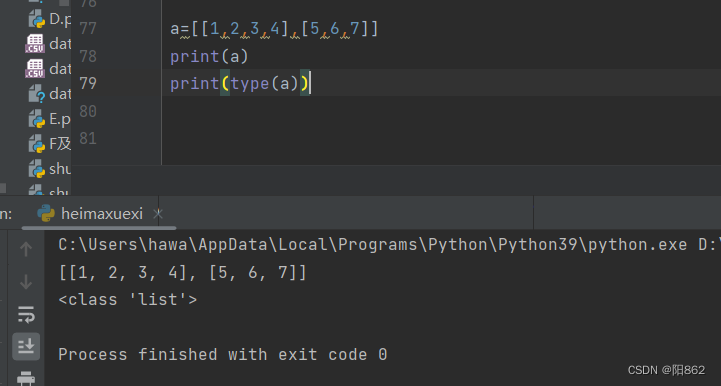This screenshot has width=721, height=386.
Task: Open the Python file starting with F及
Action: 50,144
